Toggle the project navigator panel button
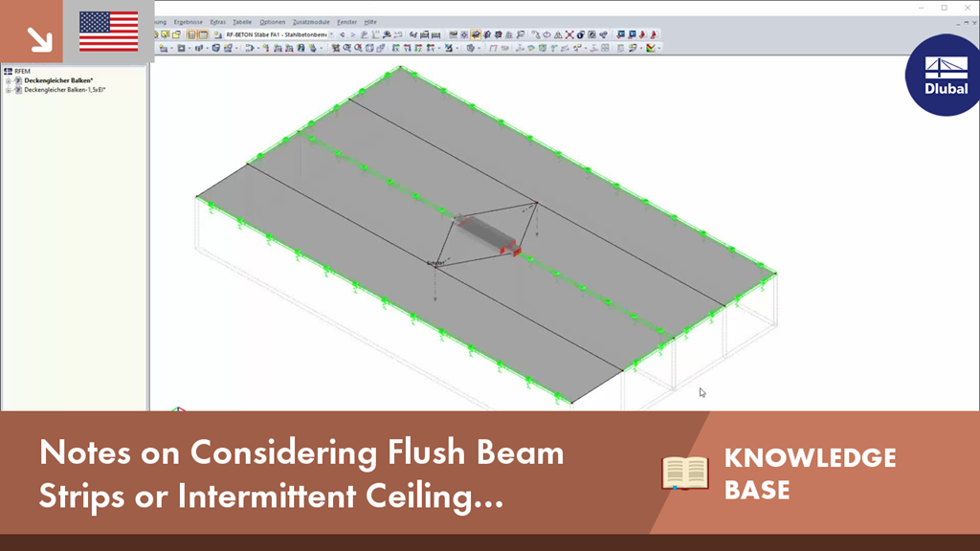The height and width of the screenshot is (551, 980). (x=191, y=35)
